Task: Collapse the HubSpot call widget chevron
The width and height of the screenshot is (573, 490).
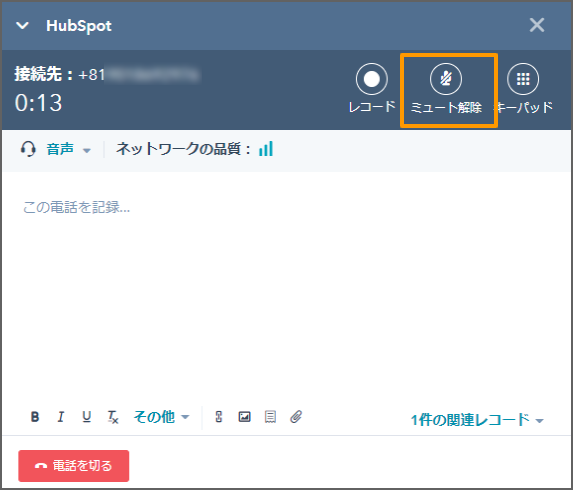Action: [23, 26]
